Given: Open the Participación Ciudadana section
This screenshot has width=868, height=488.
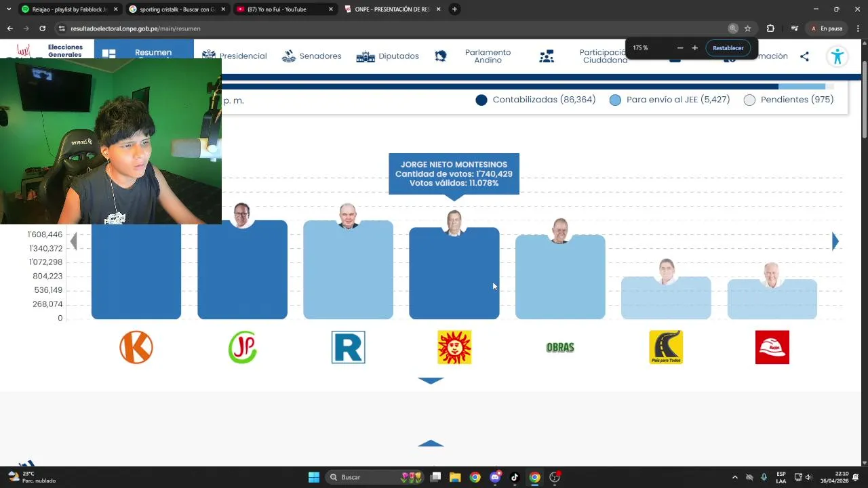Looking at the screenshot, I should (583, 56).
